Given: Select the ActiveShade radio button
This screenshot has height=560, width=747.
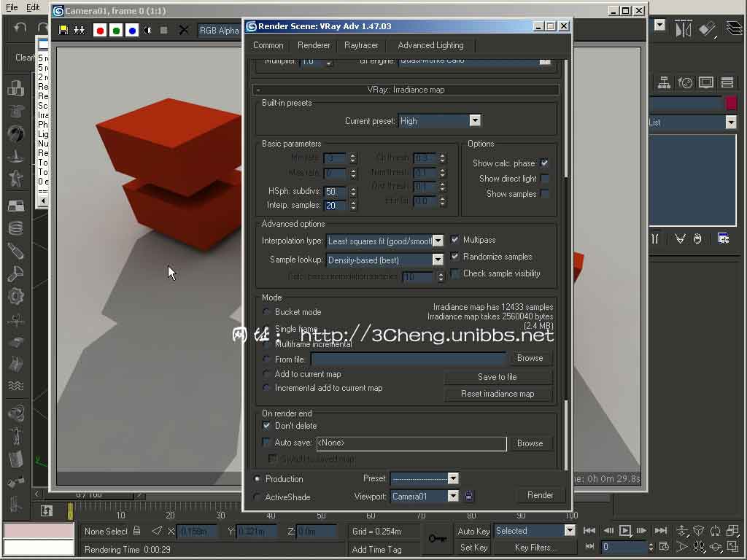Looking at the screenshot, I should coord(257,497).
